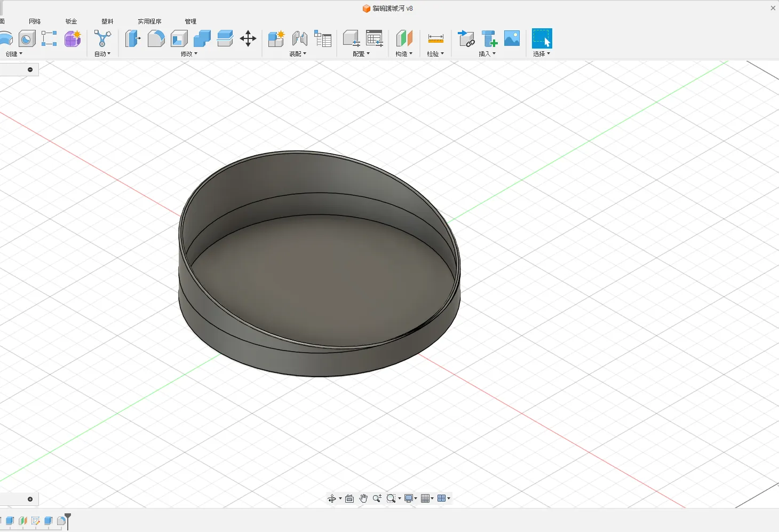Open the Configuration Table icon

point(375,38)
